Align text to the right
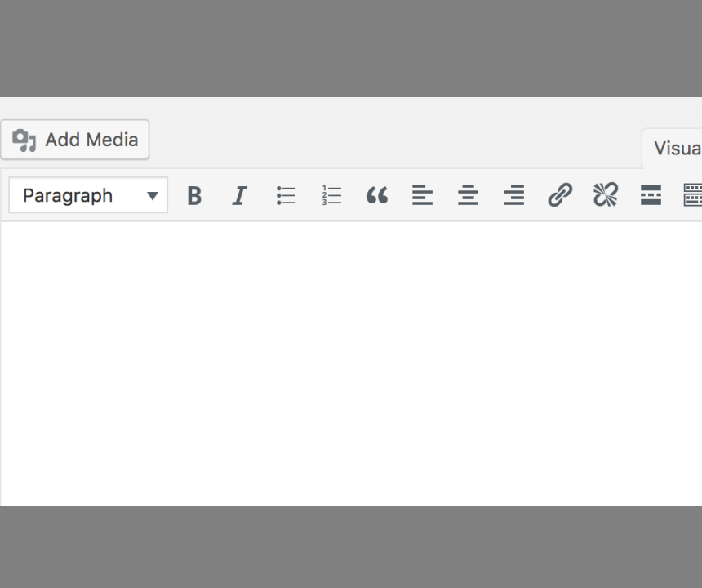702x588 pixels. pos(513,195)
